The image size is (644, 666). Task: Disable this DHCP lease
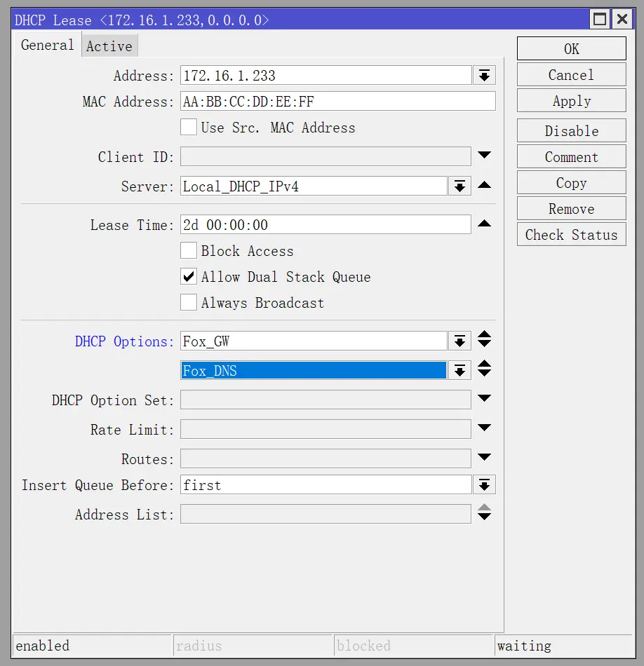tap(571, 131)
